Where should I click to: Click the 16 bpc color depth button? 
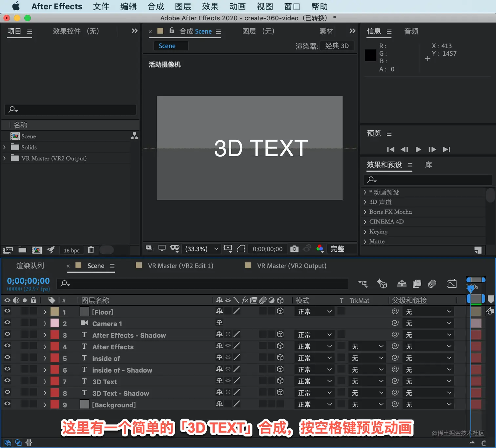tap(72, 250)
